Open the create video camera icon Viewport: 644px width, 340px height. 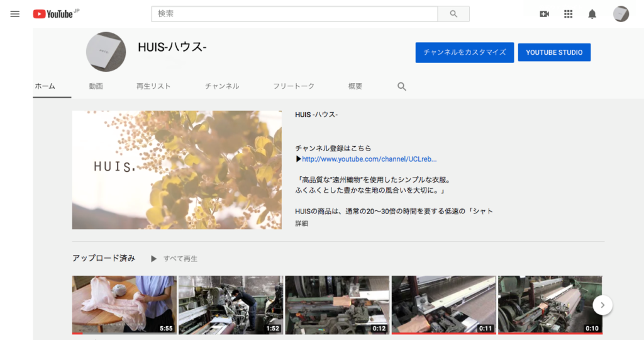[x=544, y=14]
